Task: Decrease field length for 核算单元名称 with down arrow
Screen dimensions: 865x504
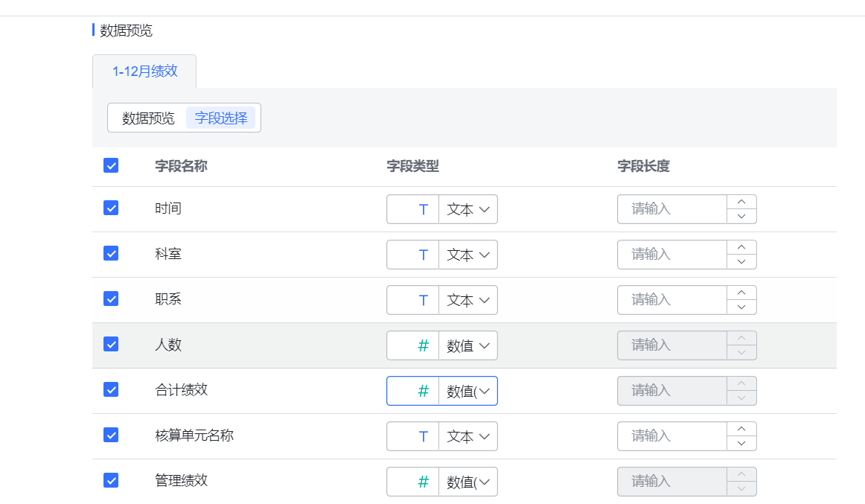Action: tap(741, 444)
